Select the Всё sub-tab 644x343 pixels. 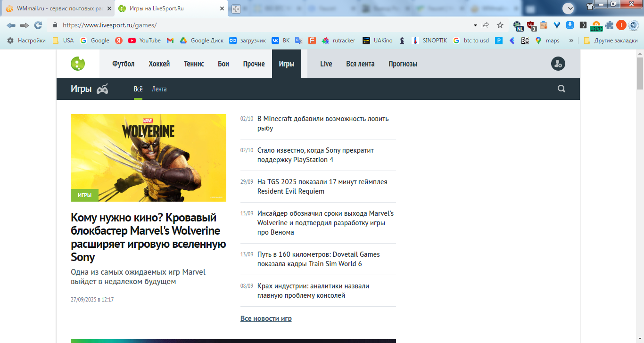(x=138, y=89)
